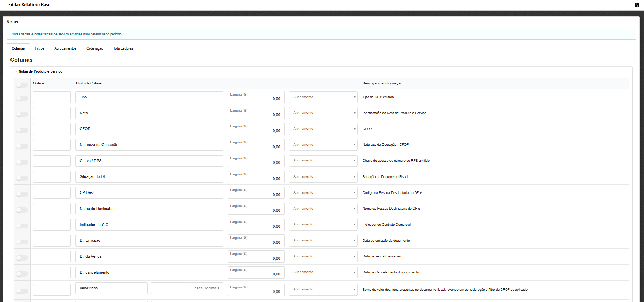Viewport: 644px width, 302px height.
Task: Switch to the Filtros tab
Action: click(39, 48)
